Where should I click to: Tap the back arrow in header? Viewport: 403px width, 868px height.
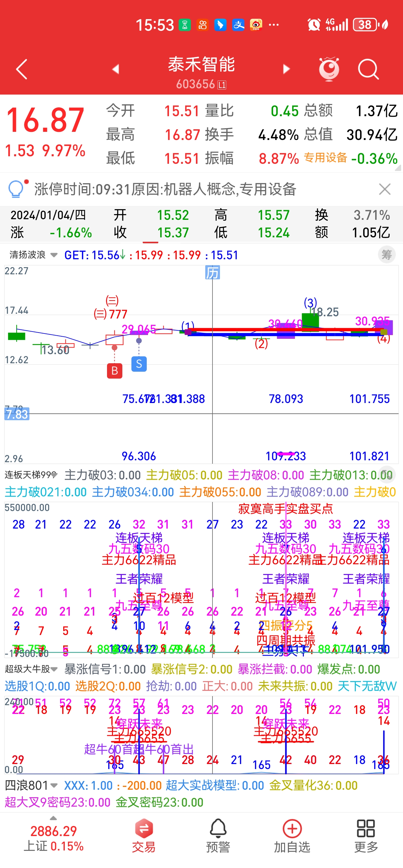tap(22, 70)
